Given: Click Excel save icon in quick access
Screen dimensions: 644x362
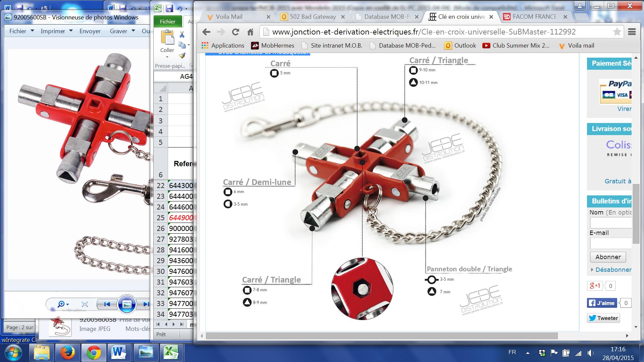Looking at the screenshot, I should click(x=169, y=8).
